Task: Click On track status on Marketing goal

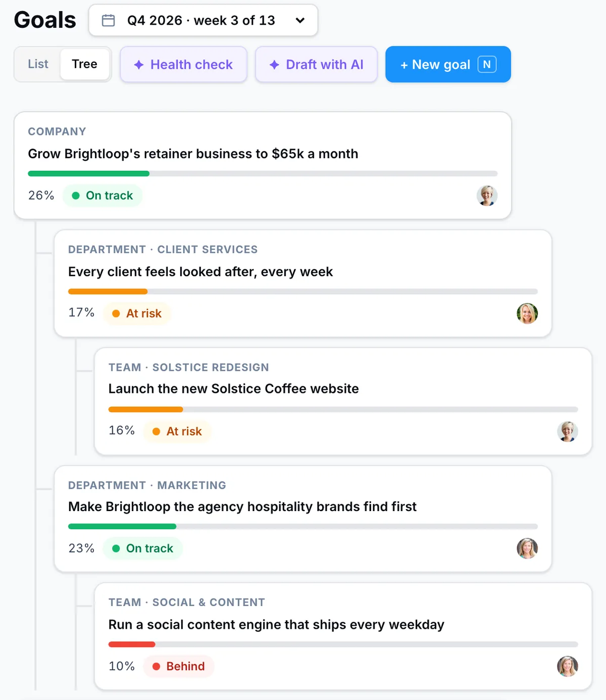Action: [143, 548]
